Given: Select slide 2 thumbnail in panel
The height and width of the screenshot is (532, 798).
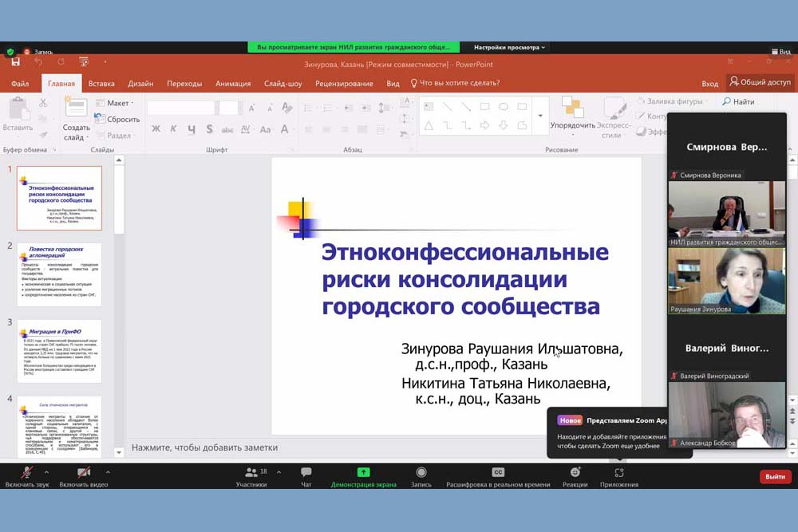Looking at the screenshot, I should tap(59, 274).
